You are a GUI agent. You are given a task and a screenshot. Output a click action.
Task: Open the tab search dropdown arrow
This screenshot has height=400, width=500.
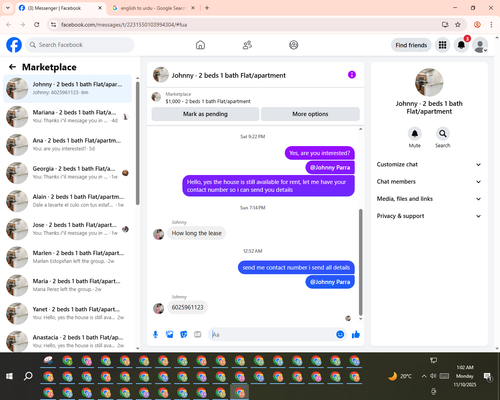(8, 8)
